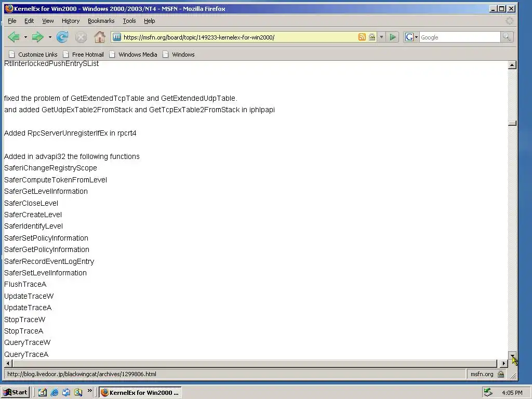Click the text SaferCreateLevel
This screenshot has height=399, width=532.
(x=33, y=215)
